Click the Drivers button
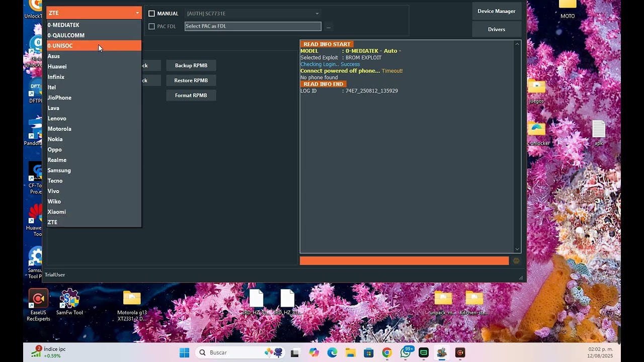The width and height of the screenshot is (644, 362). point(496,29)
